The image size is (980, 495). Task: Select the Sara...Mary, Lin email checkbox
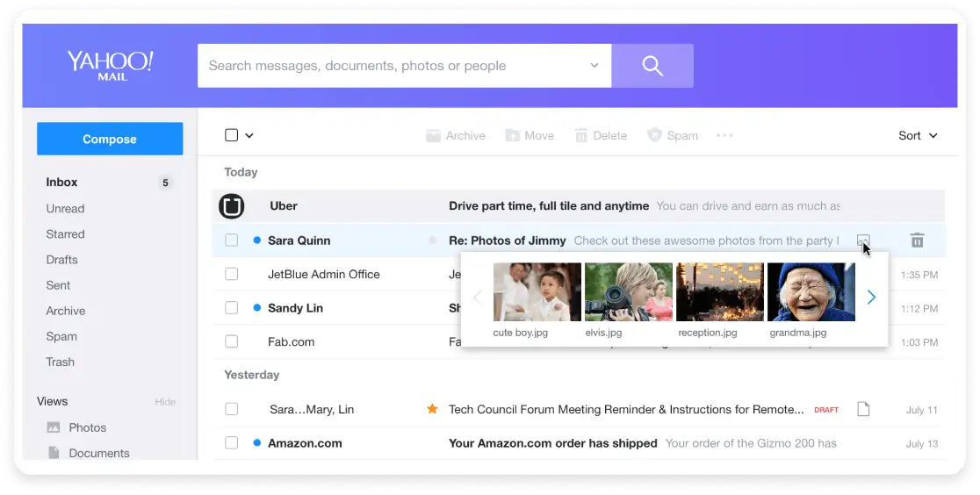(231, 409)
